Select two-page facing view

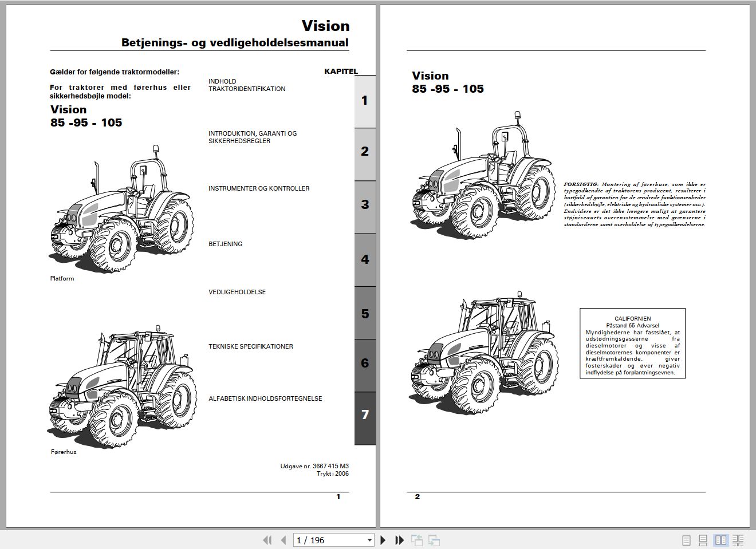point(720,540)
